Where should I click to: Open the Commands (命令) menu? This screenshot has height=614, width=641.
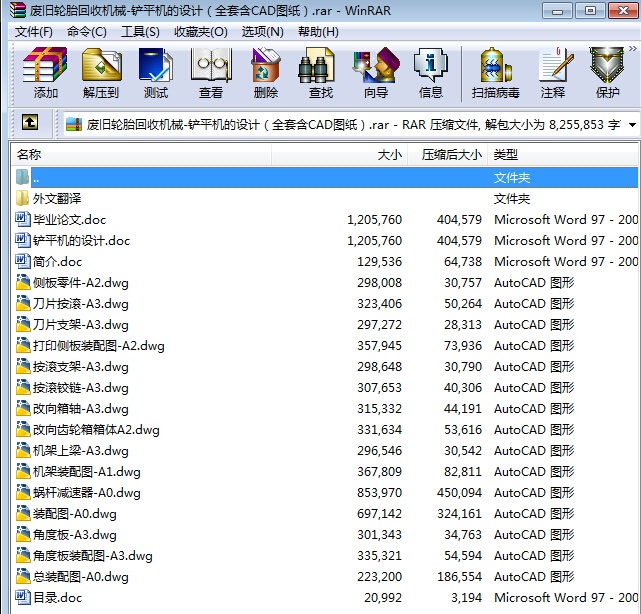coord(87,31)
